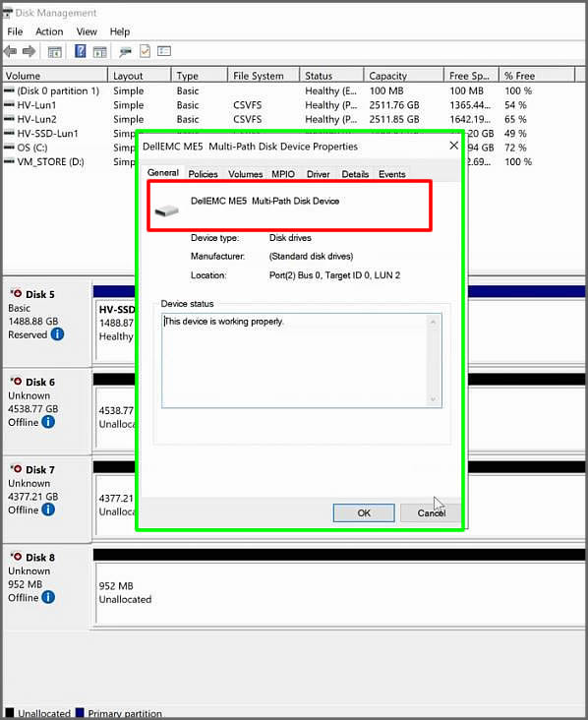Image resolution: width=588 pixels, height=720 pixels.
Task: Open the Action menu
Action: coord(49,31)
